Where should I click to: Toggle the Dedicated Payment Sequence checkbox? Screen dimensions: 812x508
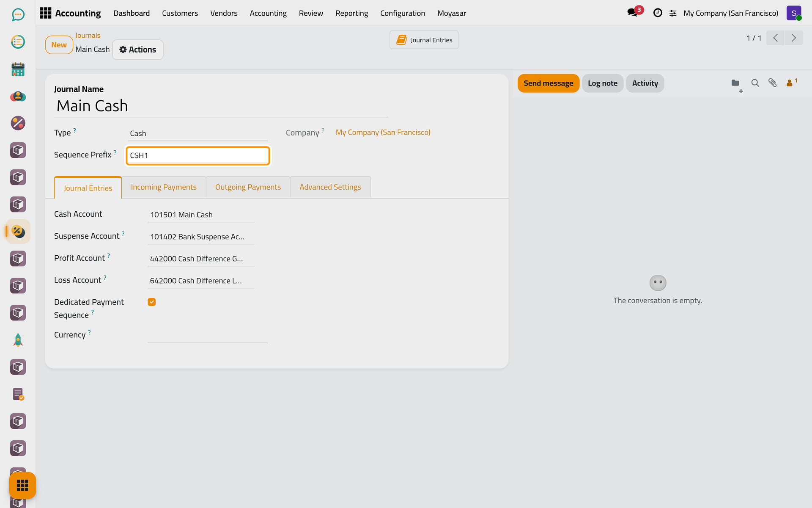[152, 302]
